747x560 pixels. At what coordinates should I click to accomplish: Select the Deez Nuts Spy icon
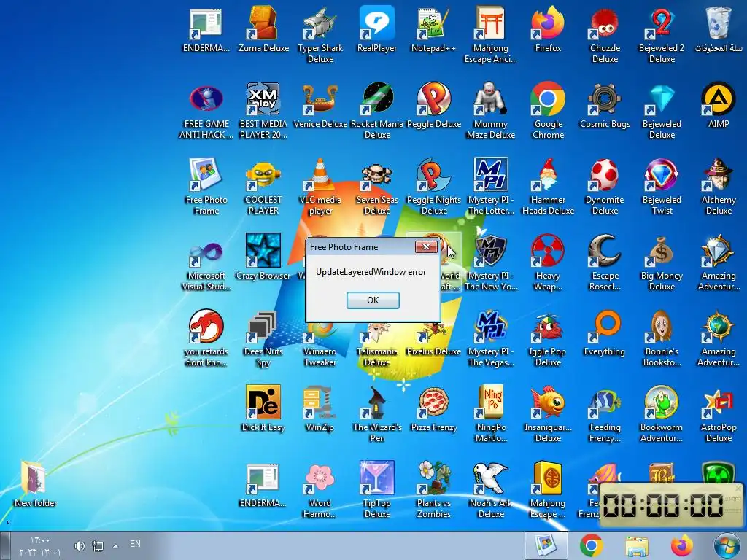point(263,338)
